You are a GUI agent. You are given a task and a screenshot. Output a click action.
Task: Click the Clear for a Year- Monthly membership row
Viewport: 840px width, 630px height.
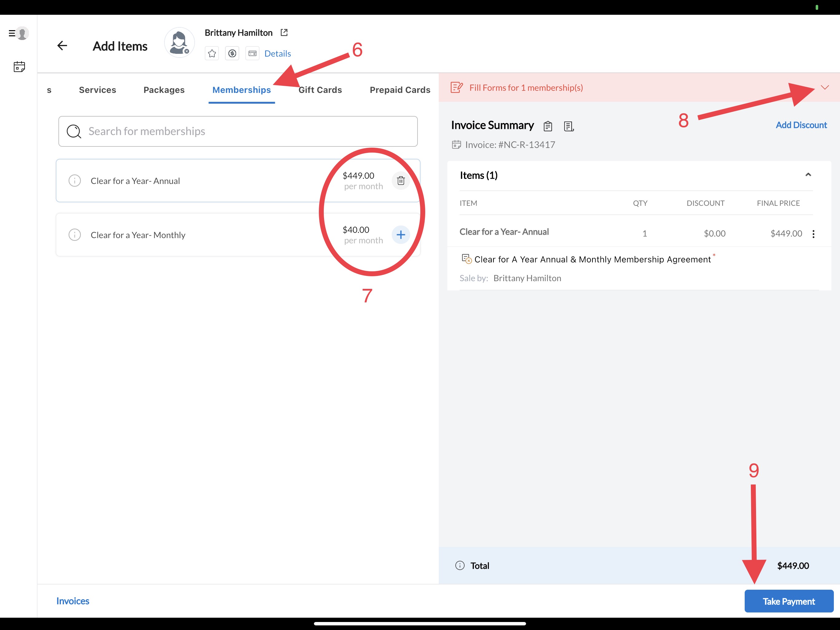coord(238,235)
